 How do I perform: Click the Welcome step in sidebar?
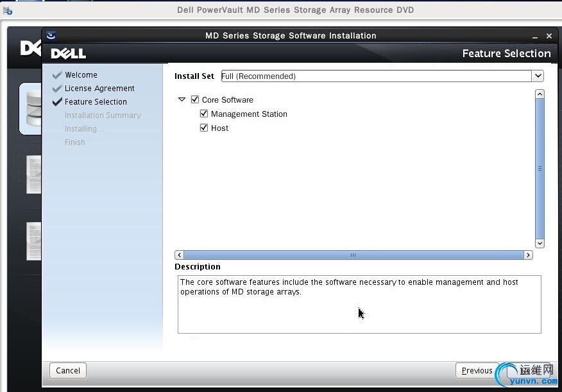[81, 75]
